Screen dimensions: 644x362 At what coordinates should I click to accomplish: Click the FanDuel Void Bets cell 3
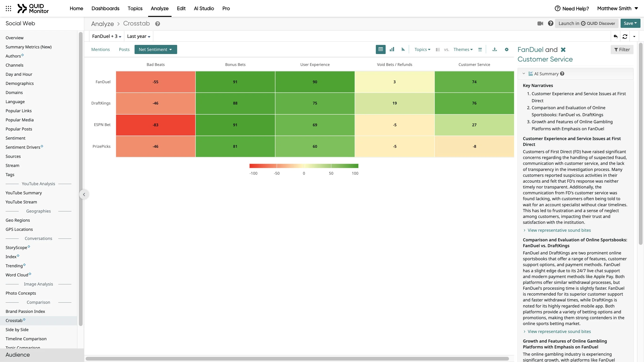[395, 82]
